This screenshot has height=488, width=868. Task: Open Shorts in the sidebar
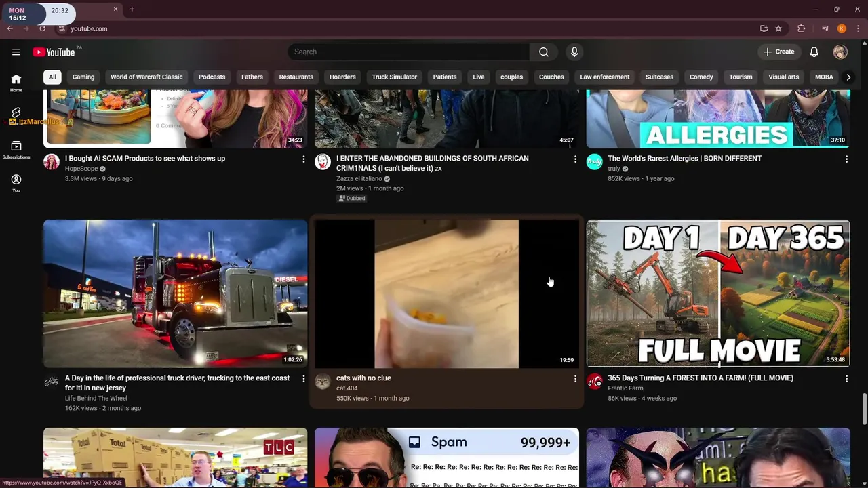coord(16,116)
